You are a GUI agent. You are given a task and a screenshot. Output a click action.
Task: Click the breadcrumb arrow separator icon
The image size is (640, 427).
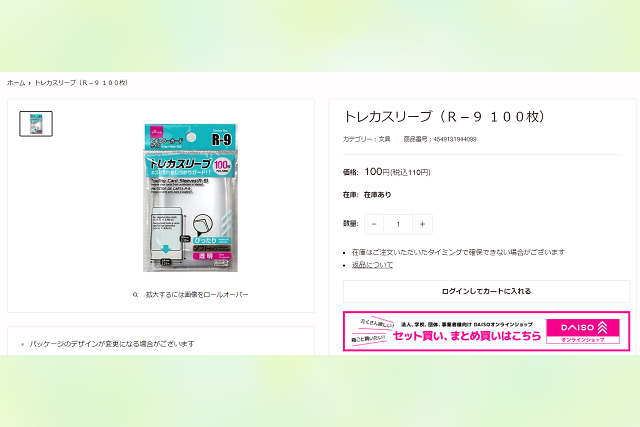point(30,83)
